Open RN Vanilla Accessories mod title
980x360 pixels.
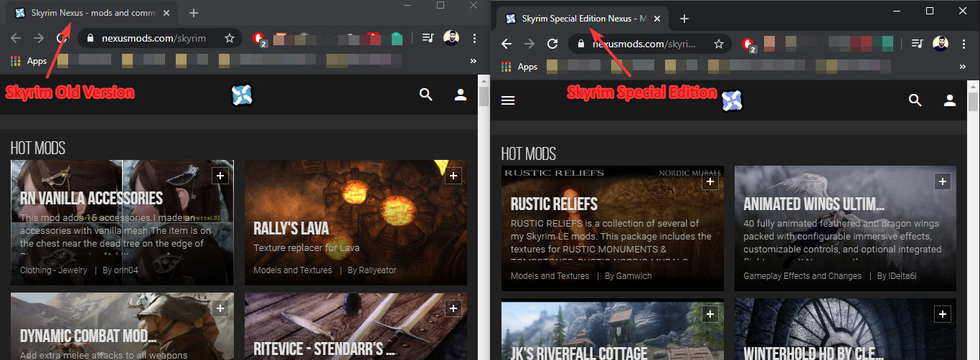tap(92, 199)
